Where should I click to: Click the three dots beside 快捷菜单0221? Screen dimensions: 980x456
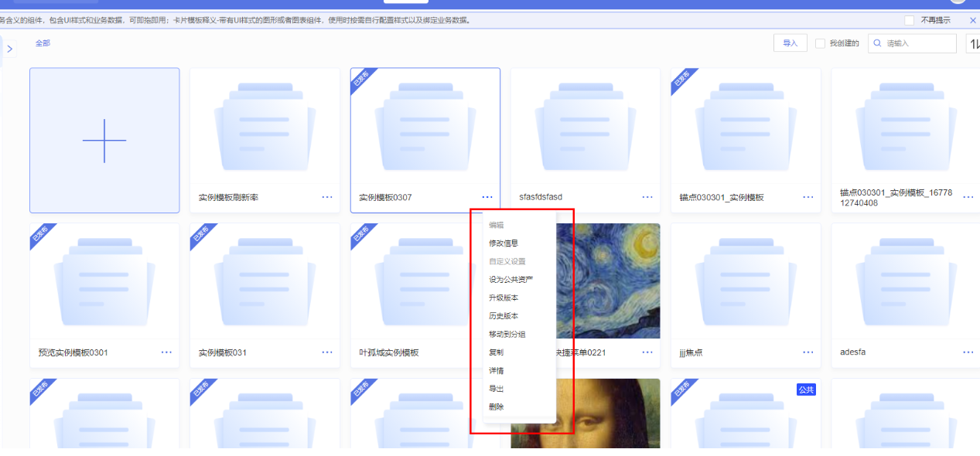pos(647,352)
